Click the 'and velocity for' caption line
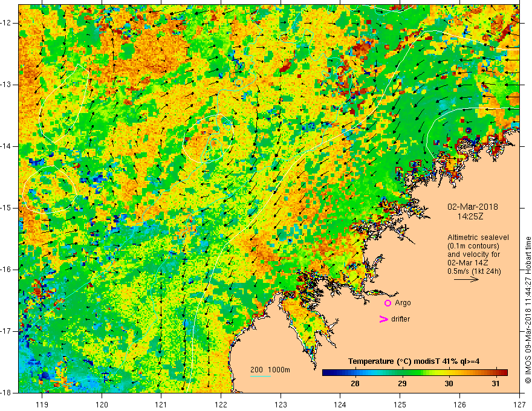Viewport: 532px width, 411px height. coord(473,254)
